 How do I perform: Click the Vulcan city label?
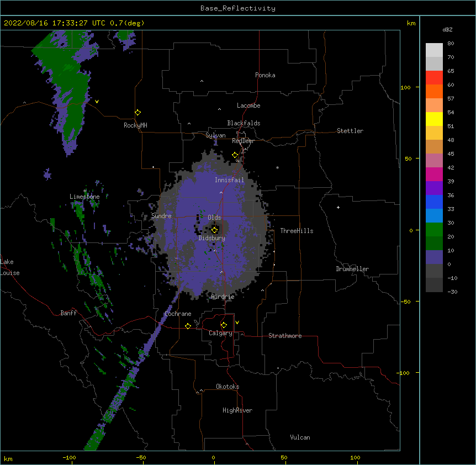(300, 437)
